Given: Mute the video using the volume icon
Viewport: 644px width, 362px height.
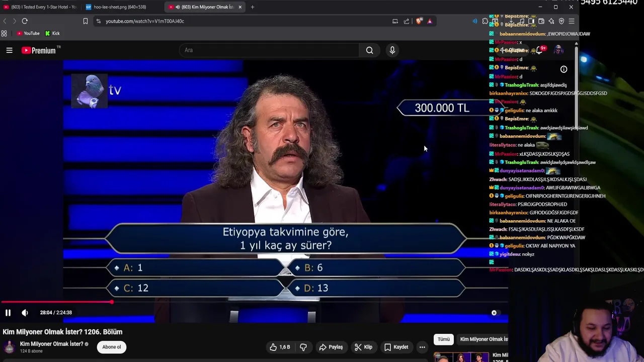Looking at the screenshot, I should [25, 313].
